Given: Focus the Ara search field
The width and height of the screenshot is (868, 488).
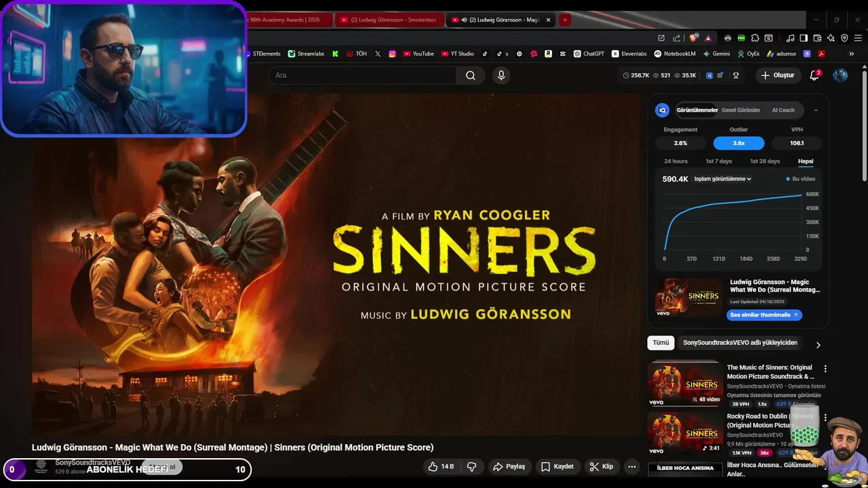Looking at the screenshot, I should pos(362,75).
